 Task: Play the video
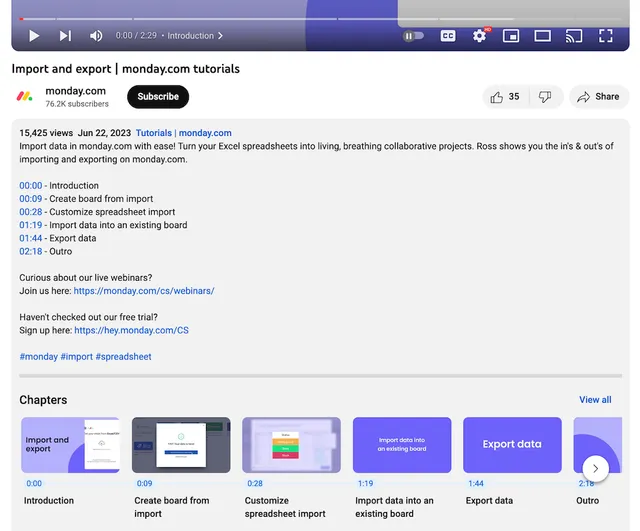pyautogui.click(x=34, y=36)
